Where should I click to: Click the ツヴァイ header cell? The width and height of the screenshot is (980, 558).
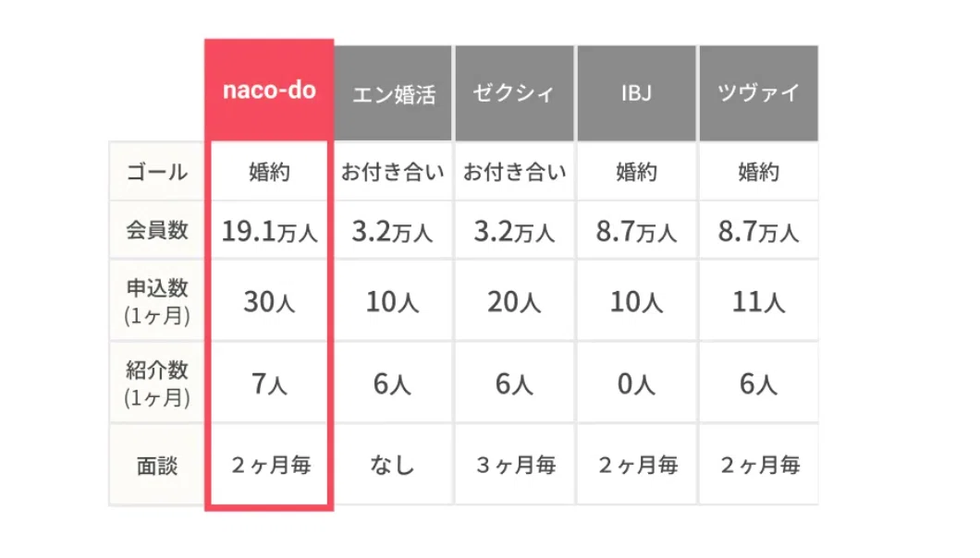[x=758, y=93]
